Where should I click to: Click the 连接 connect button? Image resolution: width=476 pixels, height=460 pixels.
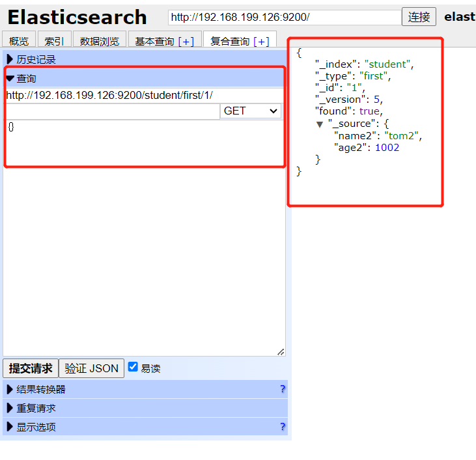click(419, 17)
